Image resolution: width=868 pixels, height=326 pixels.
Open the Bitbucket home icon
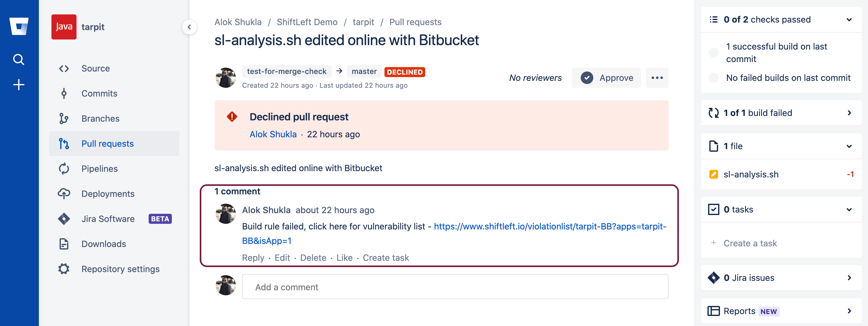point(19,27)
